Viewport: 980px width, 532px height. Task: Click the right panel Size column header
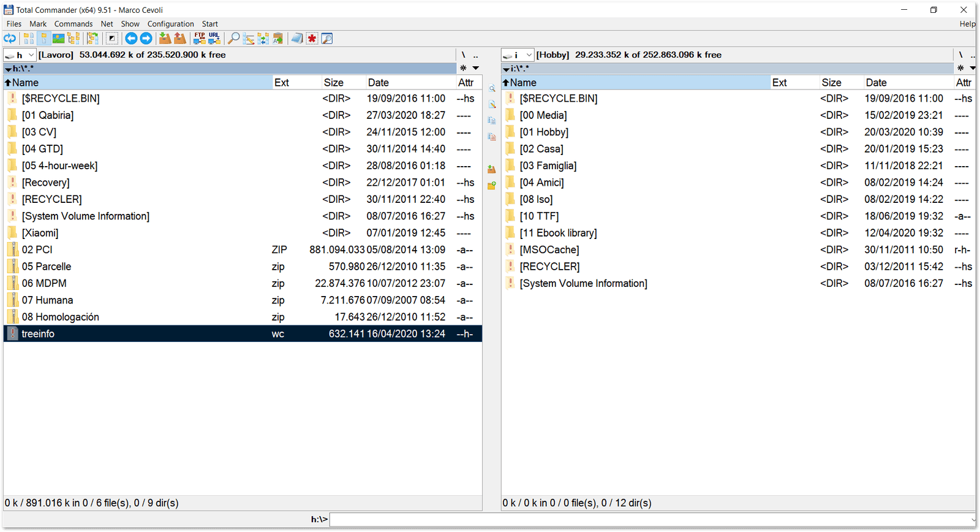(x=831, y=83)
